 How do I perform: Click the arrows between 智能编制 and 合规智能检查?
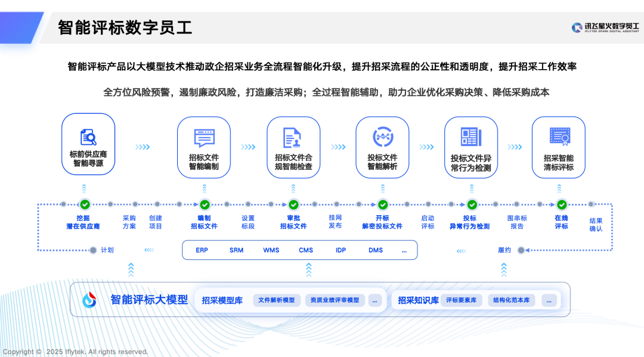tap(248, 147)
